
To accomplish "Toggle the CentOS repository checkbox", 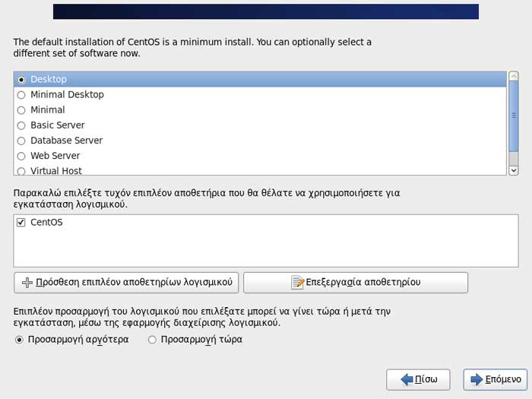I will click(21, 223).
